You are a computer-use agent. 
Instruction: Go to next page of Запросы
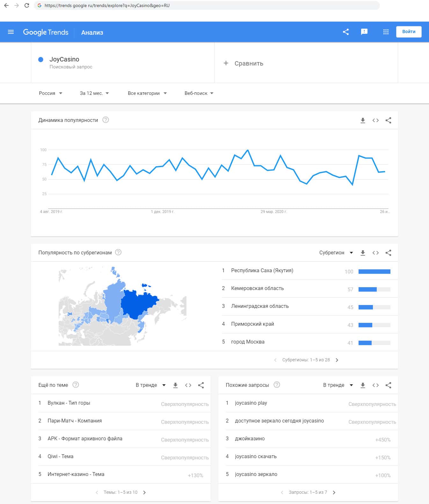(334, 493)
